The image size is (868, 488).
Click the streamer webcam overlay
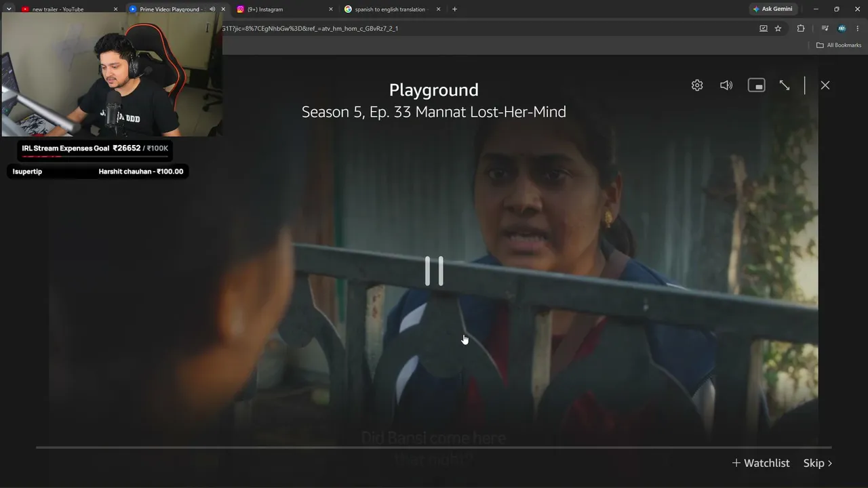point(112,75)
